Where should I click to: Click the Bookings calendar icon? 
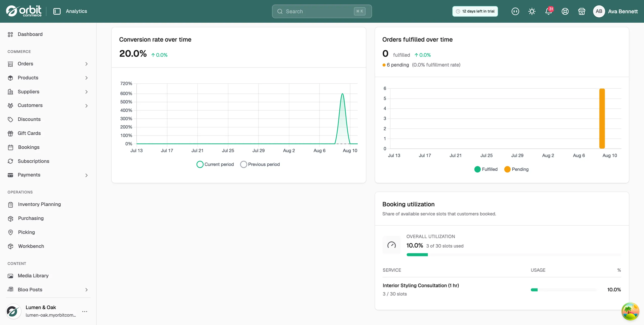coord(10,147)
